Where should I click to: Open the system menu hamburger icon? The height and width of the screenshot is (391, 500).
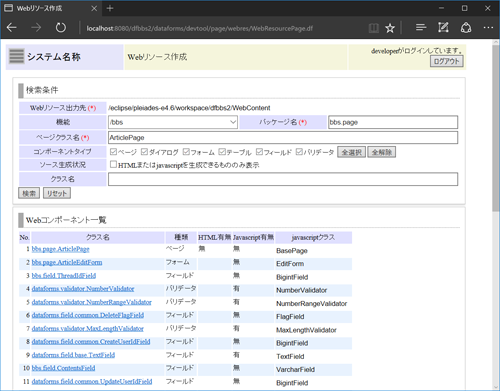tap(16, 56)
